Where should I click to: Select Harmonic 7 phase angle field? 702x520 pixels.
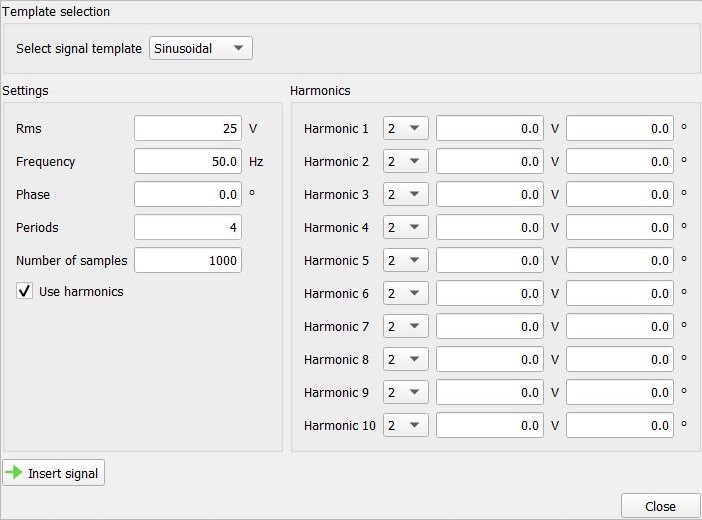point(620,326)
